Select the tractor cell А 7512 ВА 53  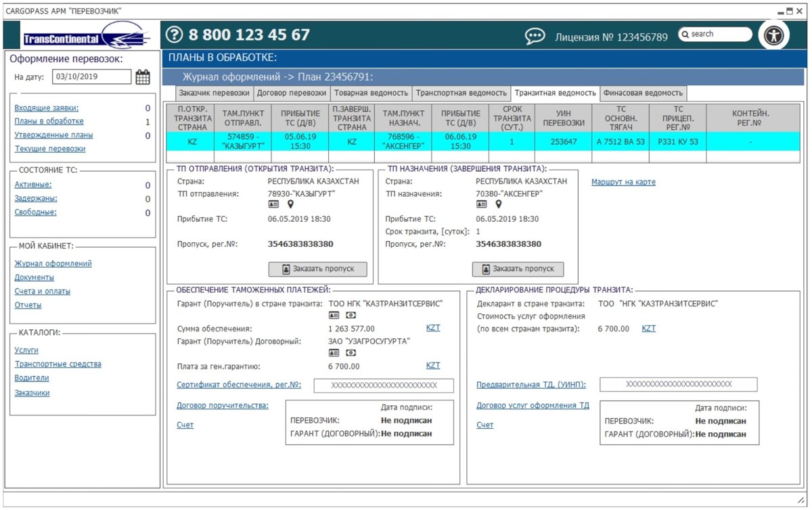[x=621, y=142]
